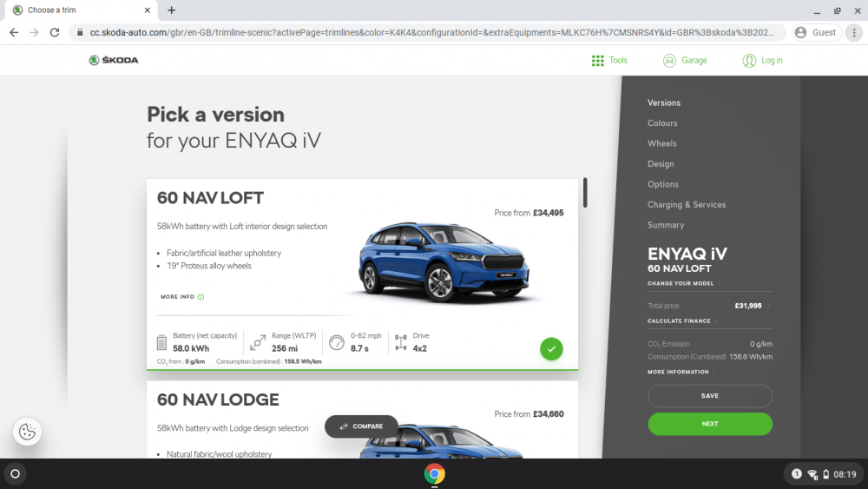Click the '8.7 s' acceleration value
This screenshot has height=489, width=868.
click(x=359, y=348)
